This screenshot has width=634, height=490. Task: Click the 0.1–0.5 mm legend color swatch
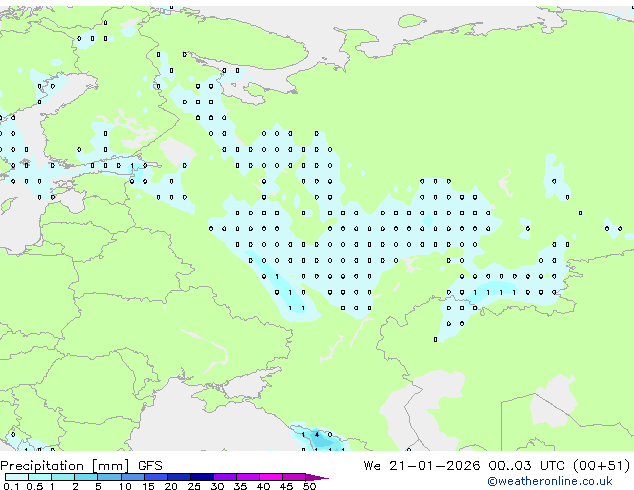[17, 477]
